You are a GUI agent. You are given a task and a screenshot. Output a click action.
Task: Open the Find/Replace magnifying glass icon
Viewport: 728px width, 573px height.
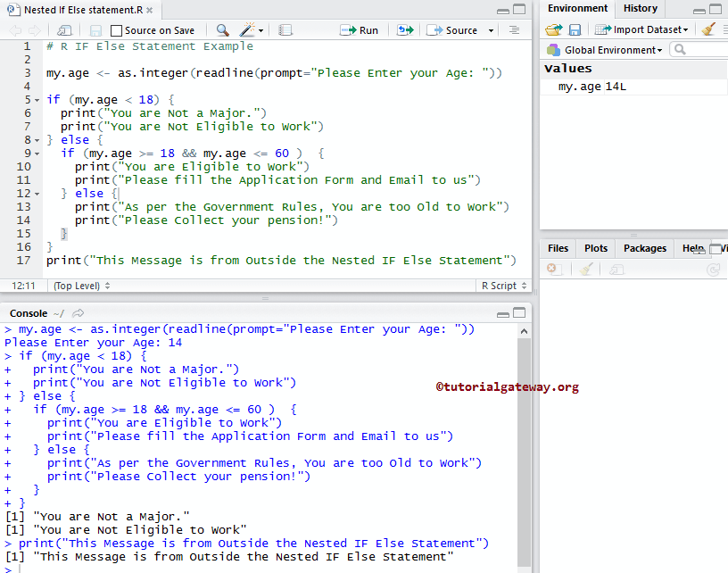tap(220, 29)
